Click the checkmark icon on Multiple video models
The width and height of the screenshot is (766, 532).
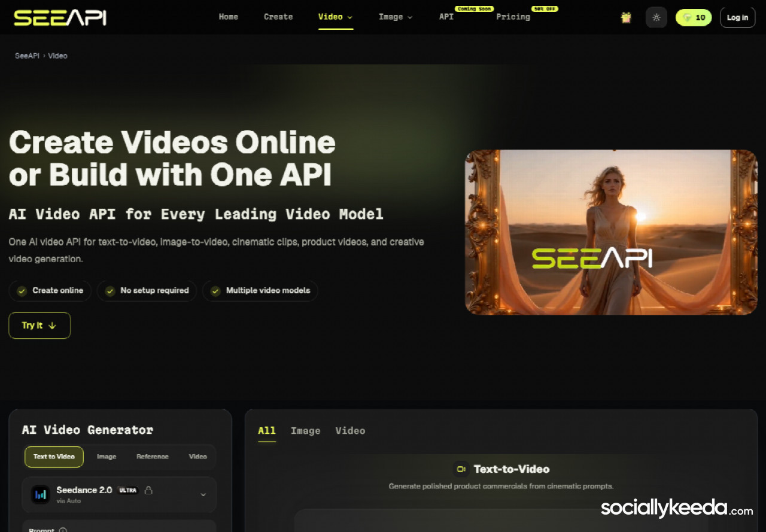point(215,291)
